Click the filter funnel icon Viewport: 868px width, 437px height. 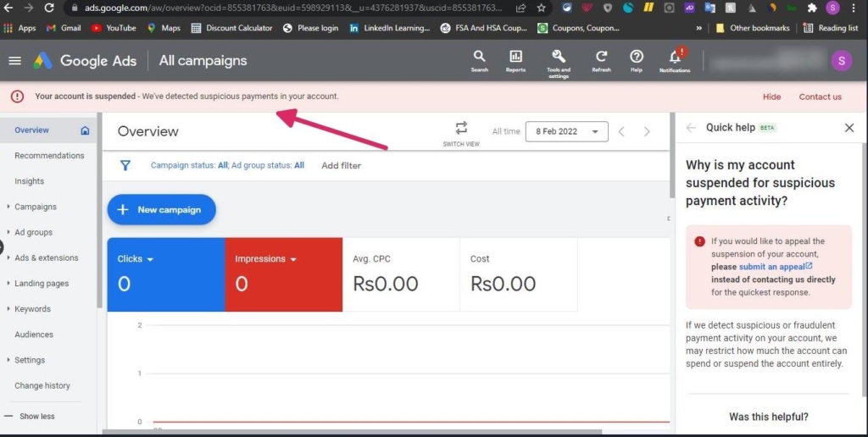pyautogui.click(x=125, y=166)
